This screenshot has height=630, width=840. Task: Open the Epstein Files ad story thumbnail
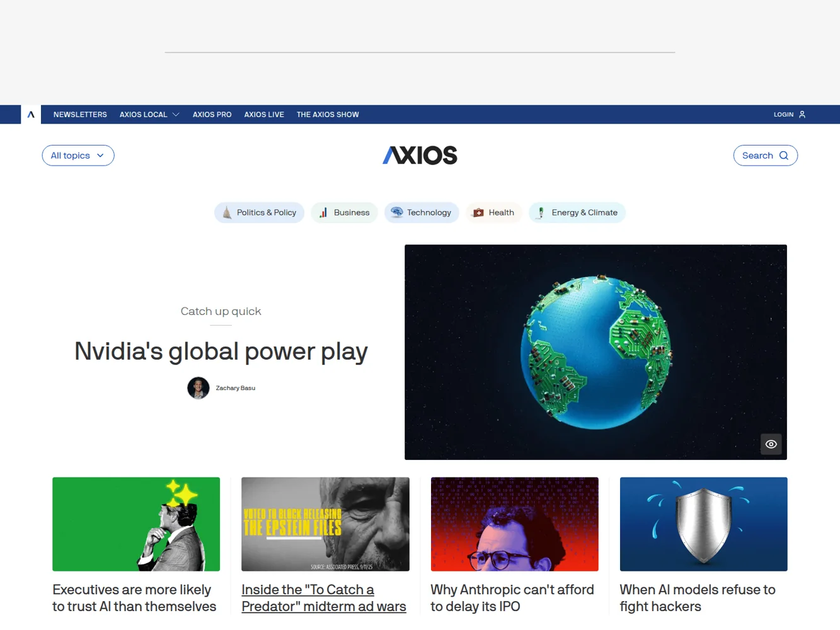325,524
